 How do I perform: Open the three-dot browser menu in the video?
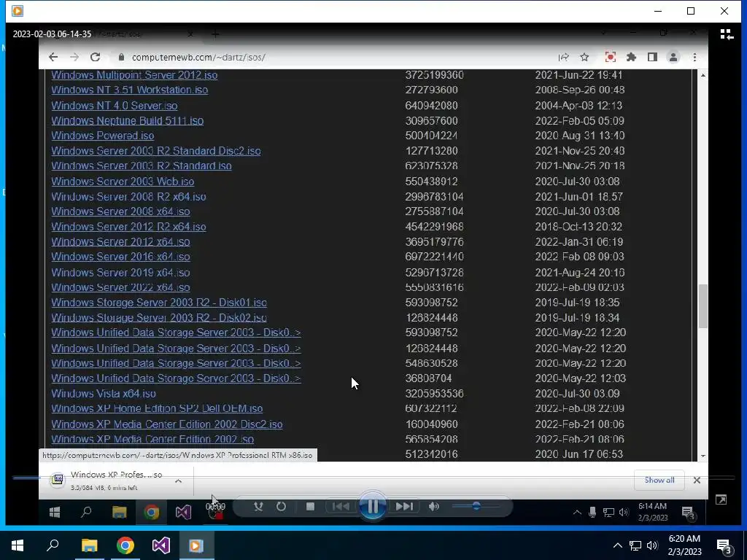click(x=694, y=57)
